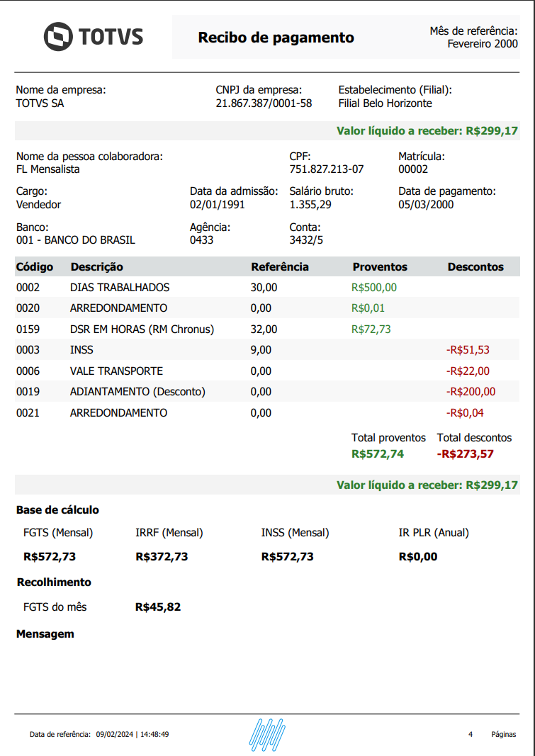Click the 'Referência' column header
The image size is (535, 756).
pos(280,266)
